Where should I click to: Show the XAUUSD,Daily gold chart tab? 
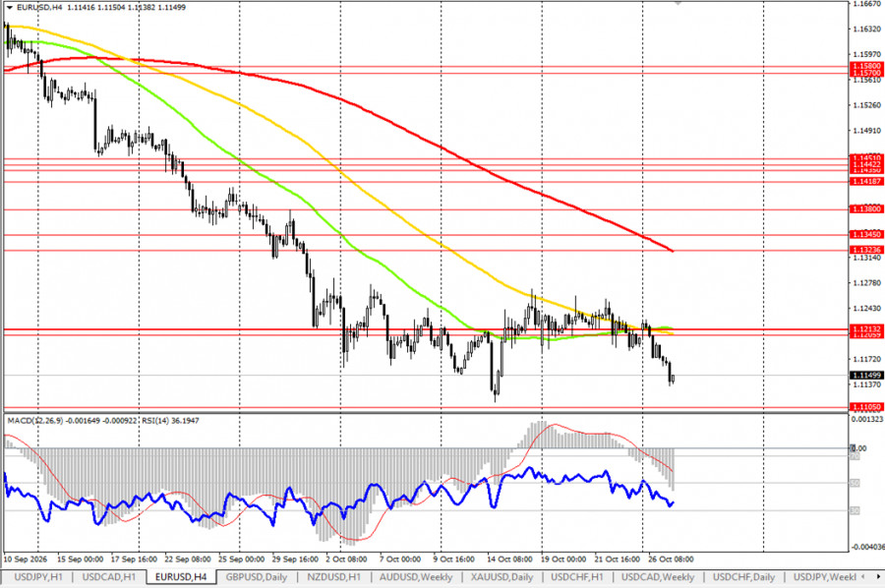point(502,577)
